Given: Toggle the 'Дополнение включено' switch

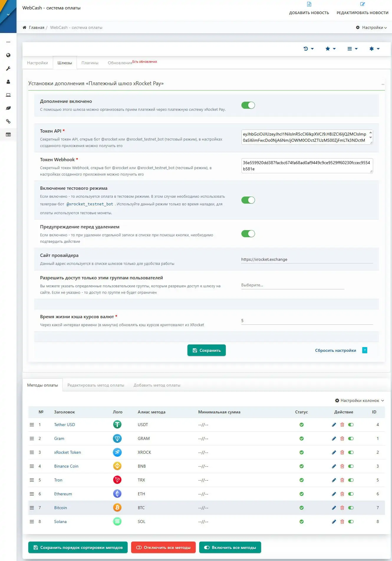Looking at the screenshot, I should pyautogui.click(x=248, y=105).
